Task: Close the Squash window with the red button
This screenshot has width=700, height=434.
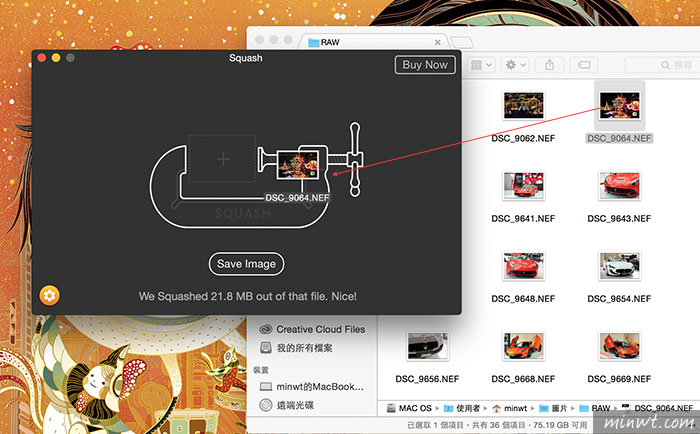Action: coord(42,58)
